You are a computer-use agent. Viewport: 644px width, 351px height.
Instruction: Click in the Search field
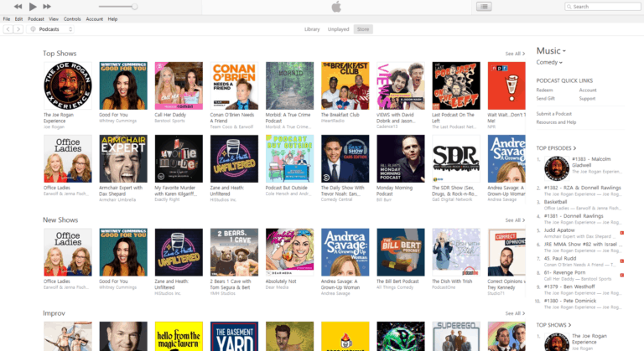[x=604, y=7]
